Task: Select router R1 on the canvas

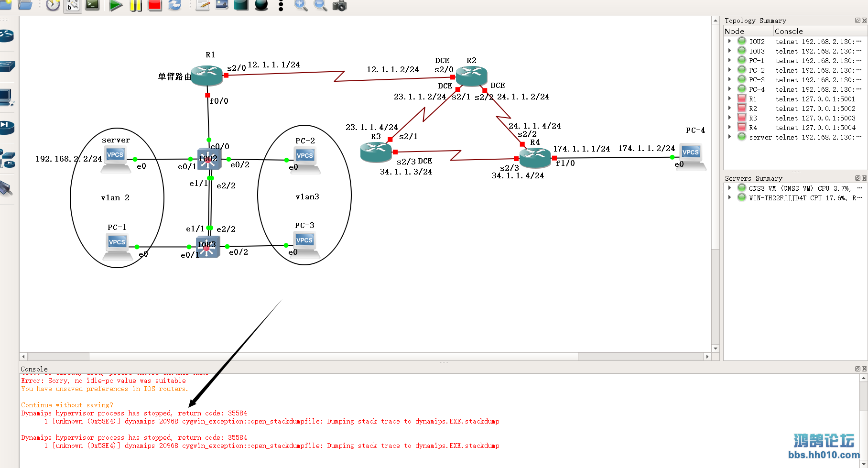Action: coord(207,76)
